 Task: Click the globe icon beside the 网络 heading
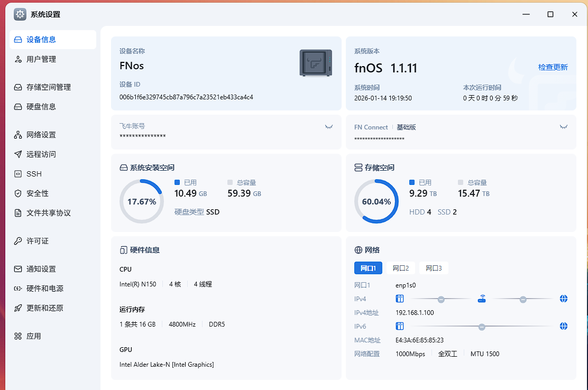(x=358, y=250)
